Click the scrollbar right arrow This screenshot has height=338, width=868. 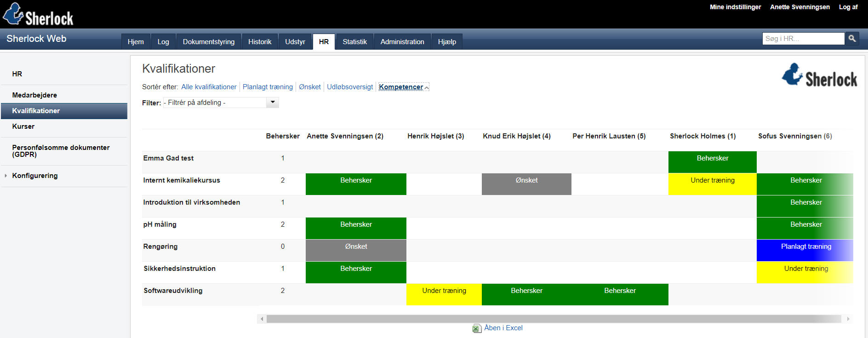point(848,319)
